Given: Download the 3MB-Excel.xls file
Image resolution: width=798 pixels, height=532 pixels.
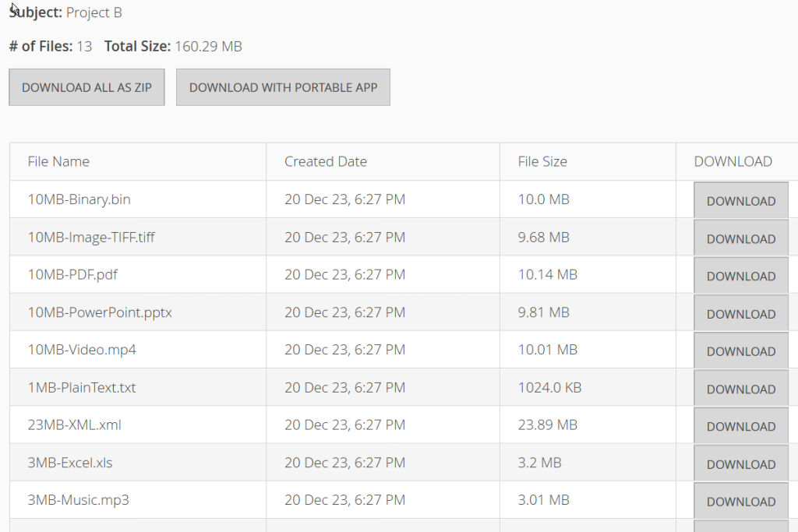Looking at the screenshot, I should click(740, 462).
